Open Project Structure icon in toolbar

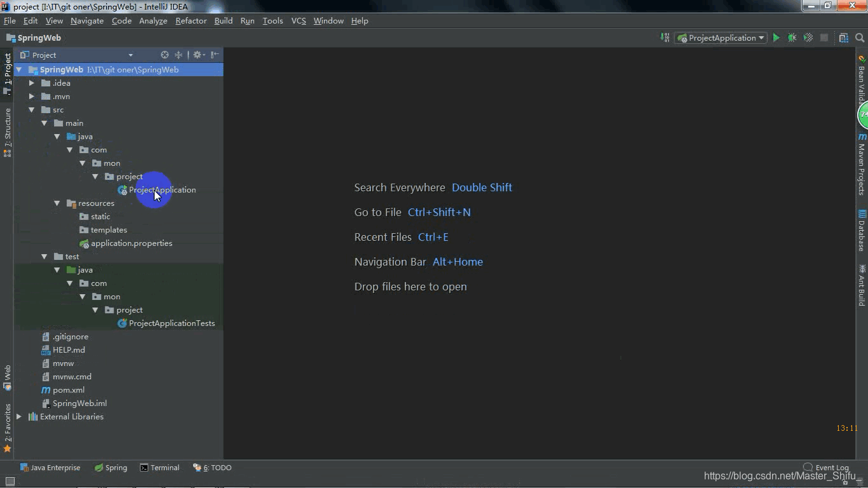click(844, 38)
